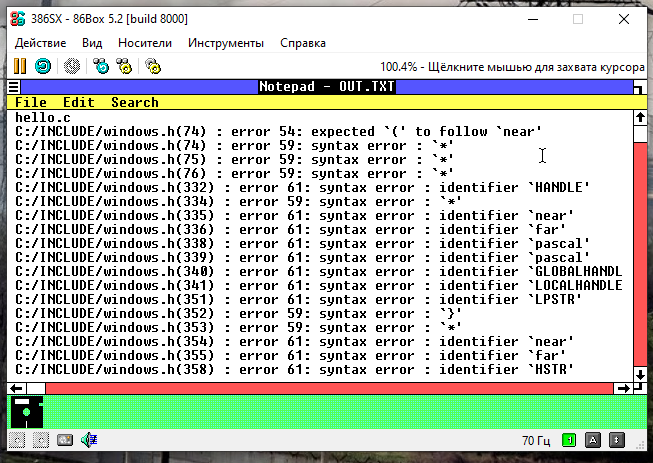Pause the emulation with the pause icon
The height and width of the screenshot is (463, 653).
click(19, 66)
